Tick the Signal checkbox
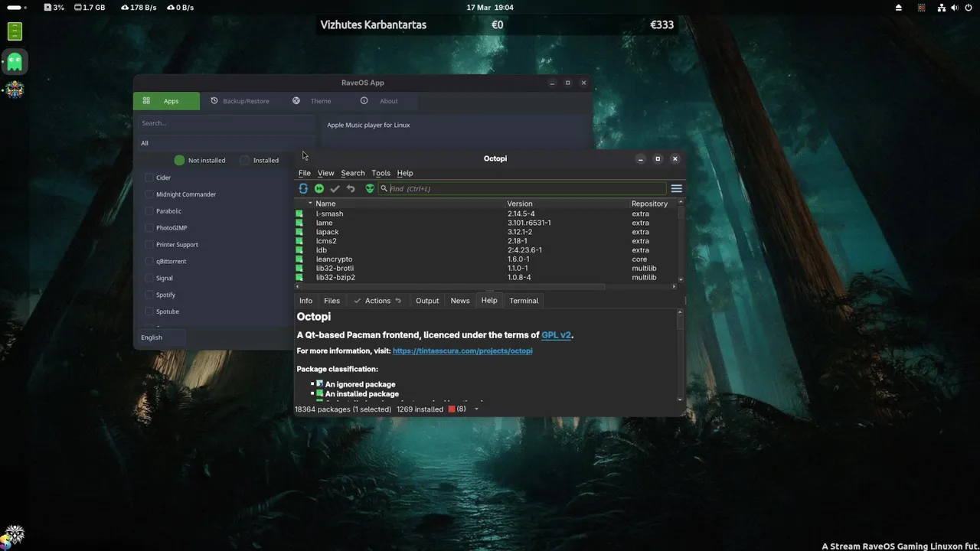 click(149, 279)
